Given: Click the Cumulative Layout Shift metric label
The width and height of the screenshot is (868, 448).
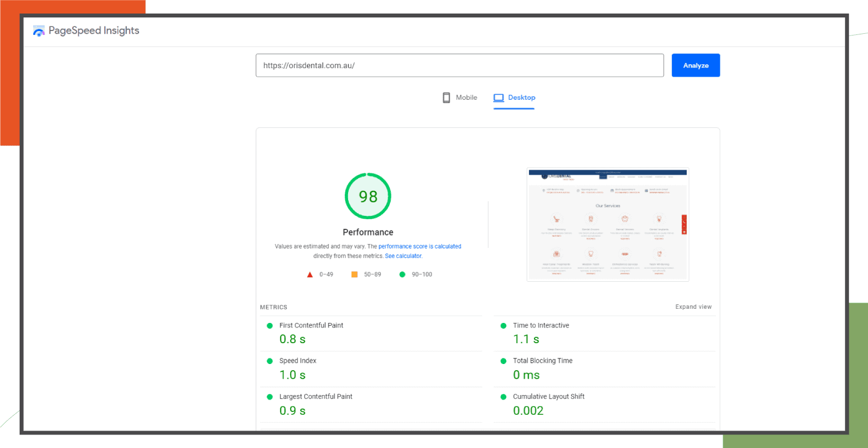Looking at the screenshot, I should [549, 396].
